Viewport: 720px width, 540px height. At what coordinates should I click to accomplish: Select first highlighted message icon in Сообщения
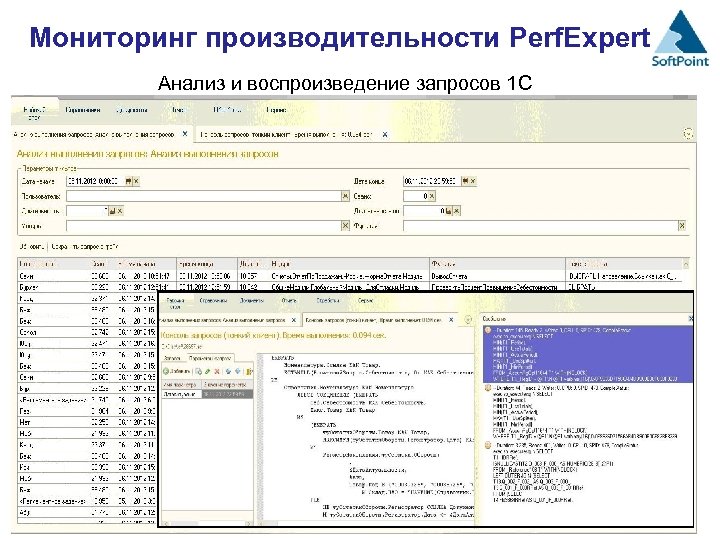pos(488,330)
